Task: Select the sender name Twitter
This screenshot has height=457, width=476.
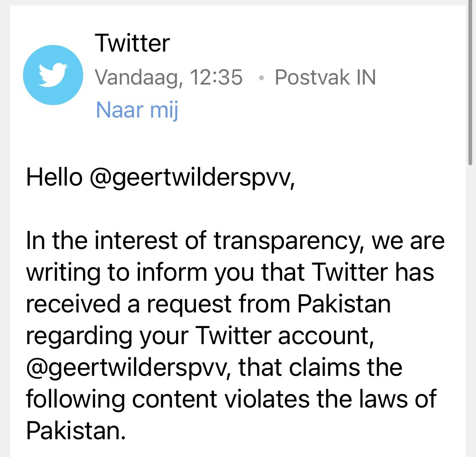Action: pyautogui.click(x=133, y=43)
